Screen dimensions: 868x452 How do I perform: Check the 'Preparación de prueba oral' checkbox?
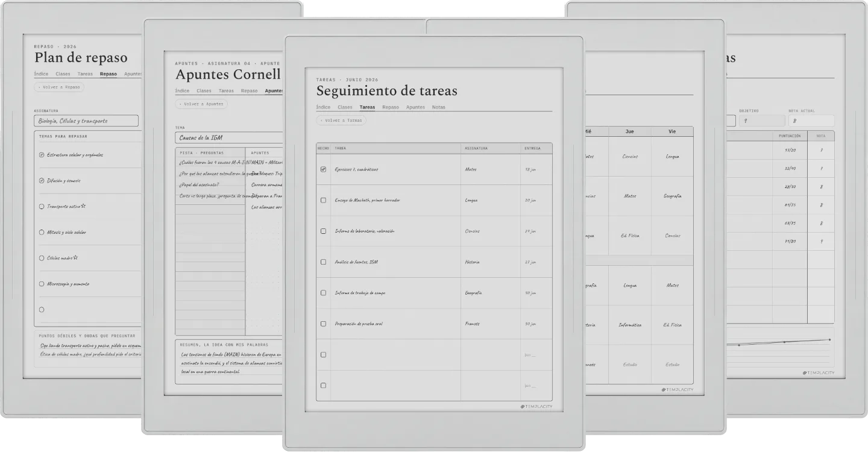[323, 324]
